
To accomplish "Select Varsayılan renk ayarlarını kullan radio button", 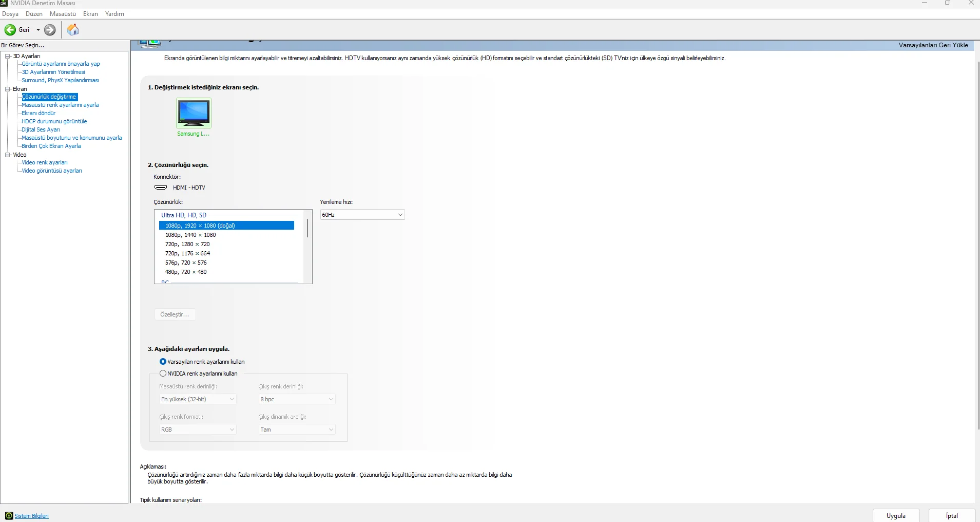I will [163, 362].
